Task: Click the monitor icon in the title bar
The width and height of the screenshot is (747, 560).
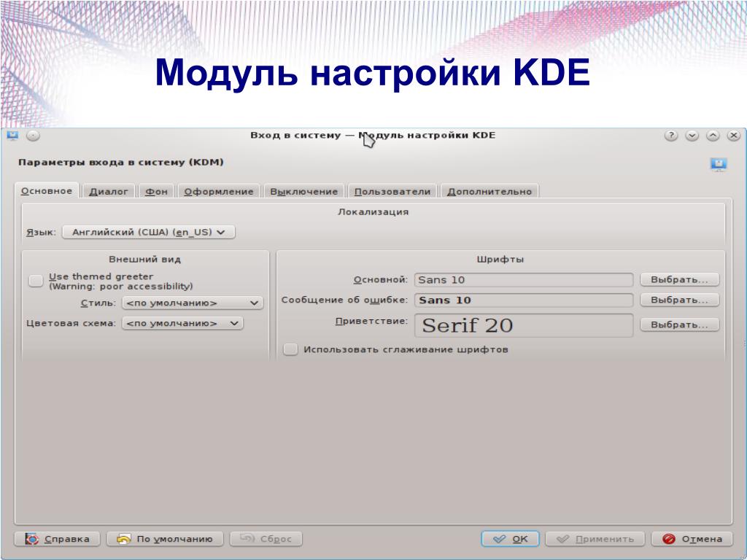Action: pyautogui.click(x=12, y=136)
